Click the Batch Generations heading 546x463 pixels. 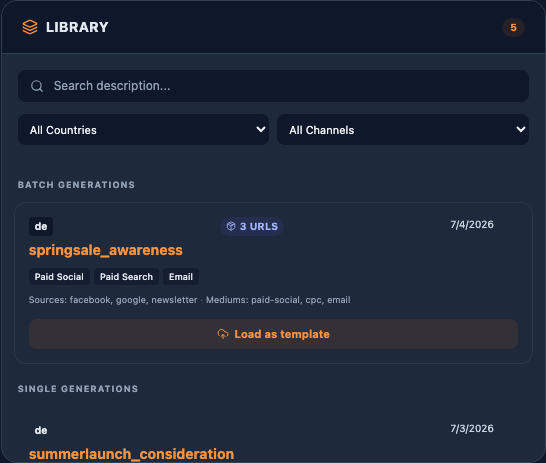[x=76, y=185]
